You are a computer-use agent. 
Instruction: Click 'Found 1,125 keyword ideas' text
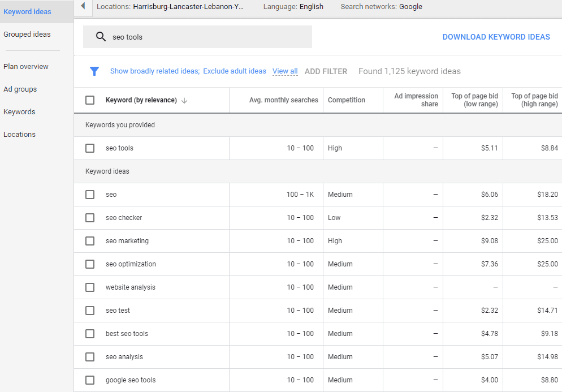pos(409,71)
